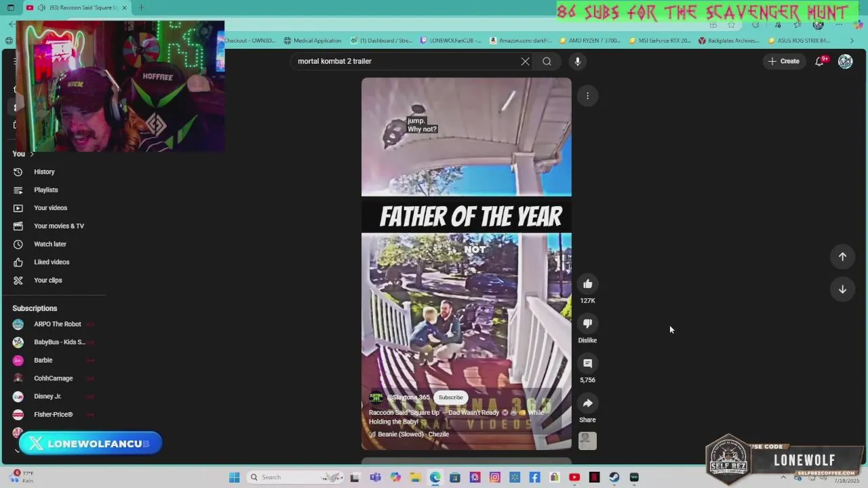Open YouTube notifications bell

pos(819,61)
